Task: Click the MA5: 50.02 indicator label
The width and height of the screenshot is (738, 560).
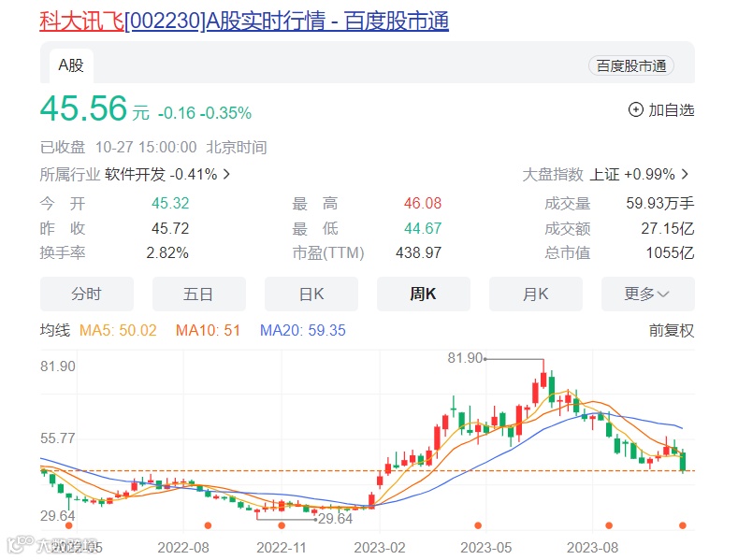Action: (118, 330)
